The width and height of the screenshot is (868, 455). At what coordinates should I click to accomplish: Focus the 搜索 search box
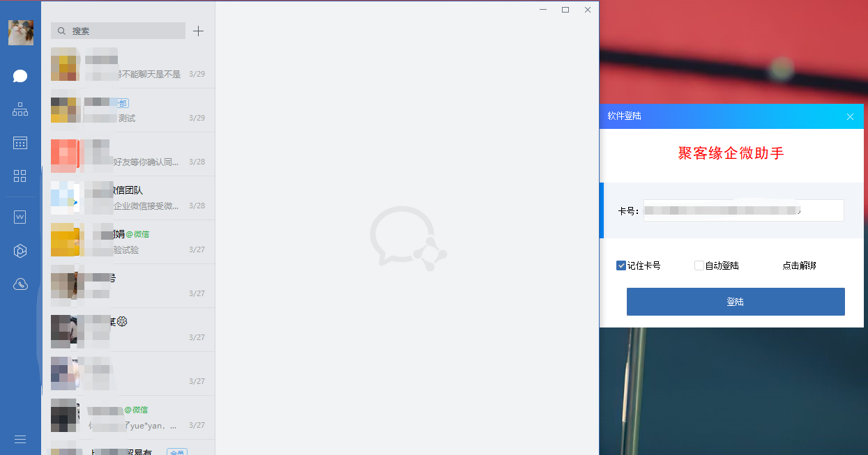pyautogui.click(x=118, y=31)
